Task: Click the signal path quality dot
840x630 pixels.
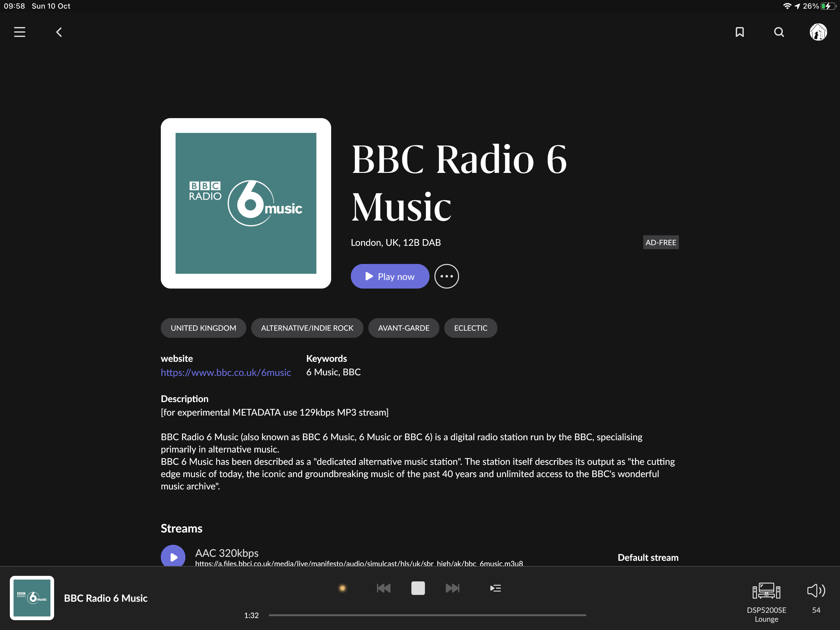Action: pyautogui.click(x=342, y=588)
